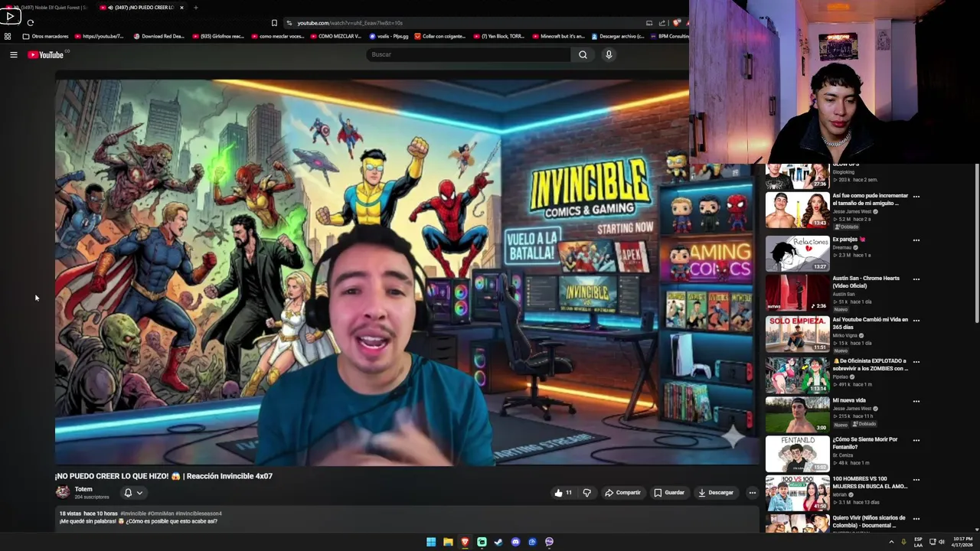This screenshot has width=980, height=551.
Task: Open the SOLO EMPIEZA thumbnail video
Action: [797, 334]
